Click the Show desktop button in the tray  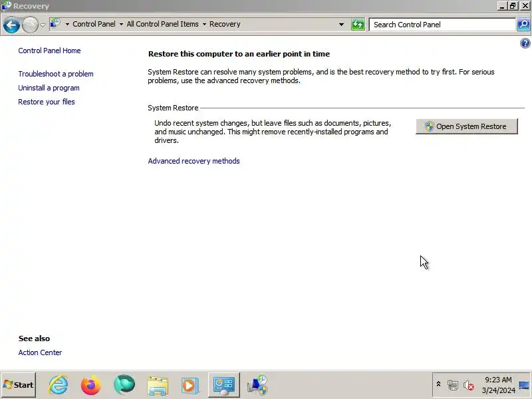[x=524, y=385]
